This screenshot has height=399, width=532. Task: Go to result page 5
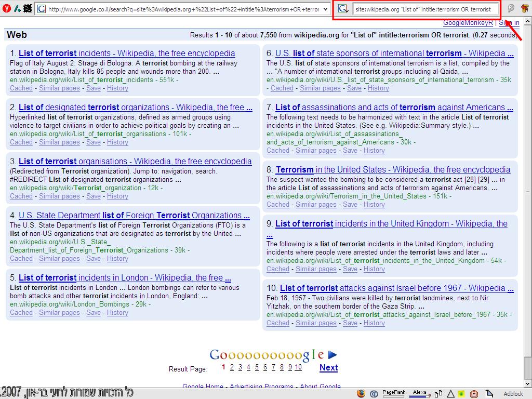point(257,367)
